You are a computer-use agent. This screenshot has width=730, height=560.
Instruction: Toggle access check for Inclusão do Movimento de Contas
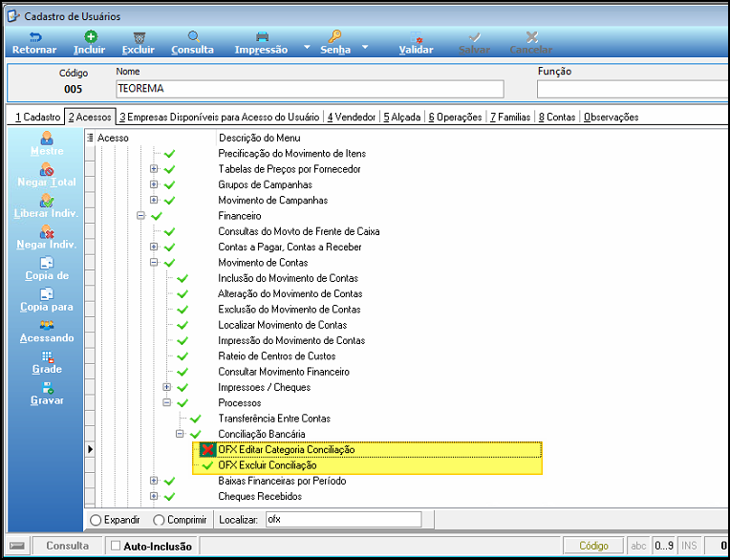click(x=182, y=278)
